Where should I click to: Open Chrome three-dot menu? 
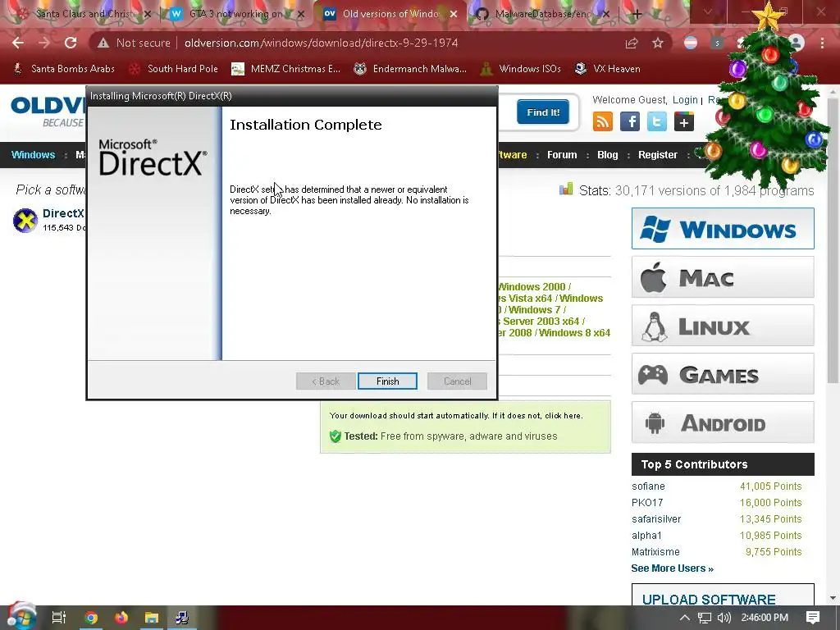[822, 43]
